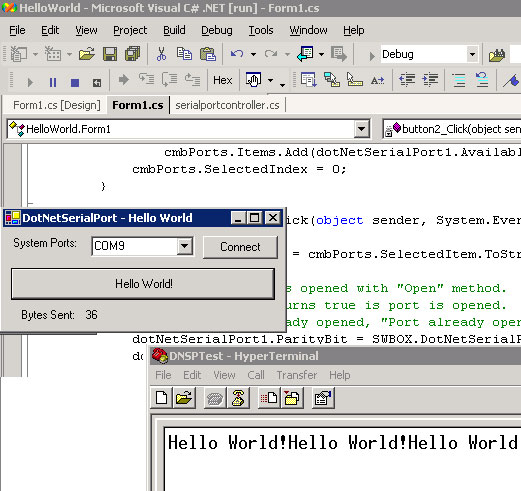Open the Window menu
The height and width of the screenshot is (491, 521).
point(308,30)
